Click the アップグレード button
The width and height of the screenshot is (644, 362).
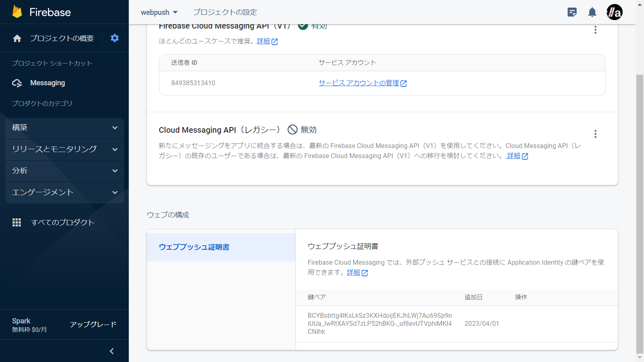pos(93,325)
